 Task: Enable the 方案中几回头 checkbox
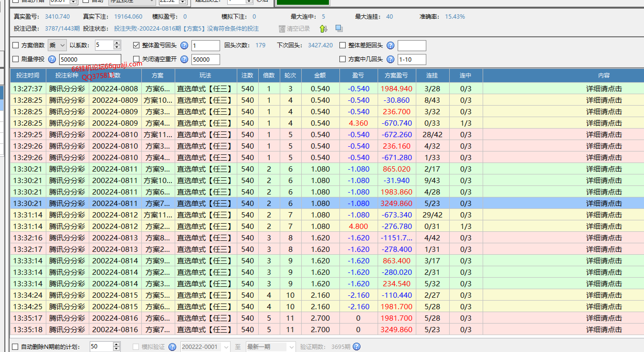tap(342, 59)
